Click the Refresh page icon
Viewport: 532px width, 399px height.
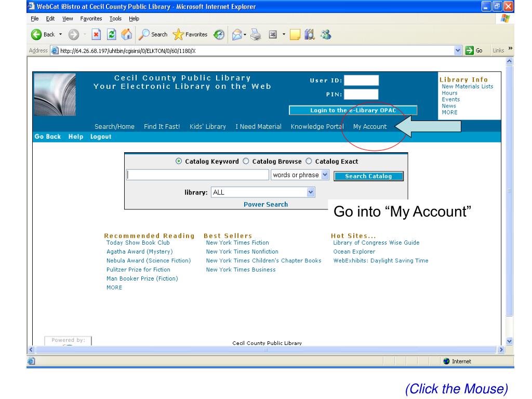point(112,34)
